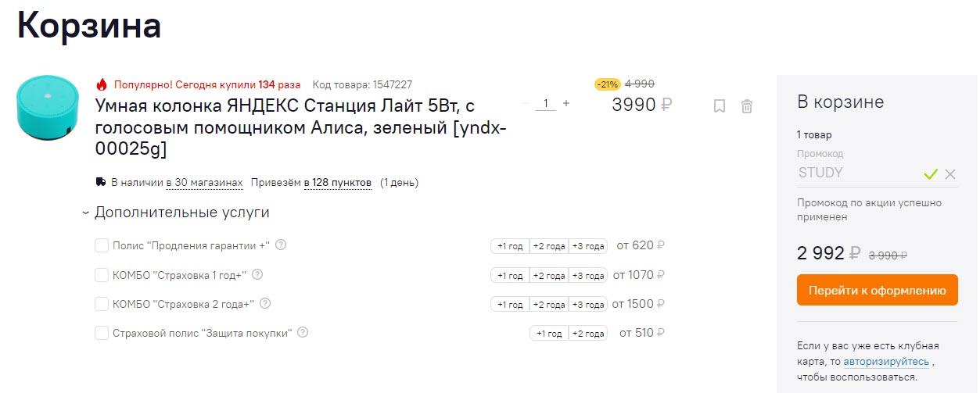Open help icon beside "Страховка 1 год+"
This screenshot has height=393, width=980.
tap(257, 274)
